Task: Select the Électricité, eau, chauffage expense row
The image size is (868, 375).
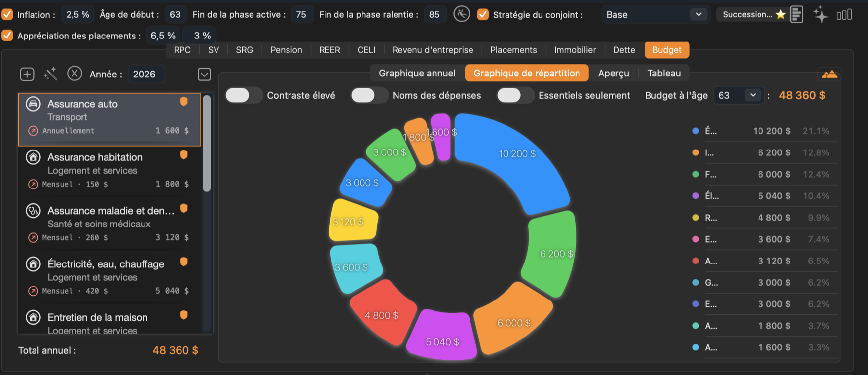Action: point(109,277)
